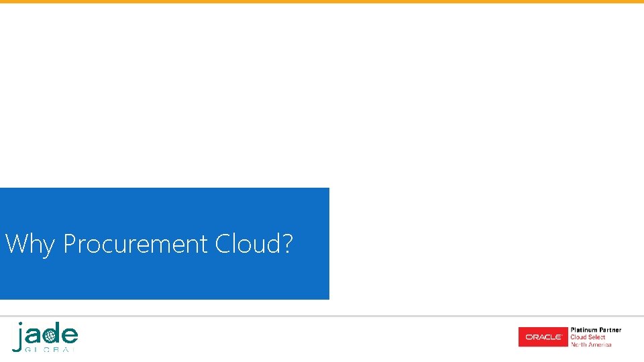
Task: Click the blank white slide area
Action: point(322,95)
